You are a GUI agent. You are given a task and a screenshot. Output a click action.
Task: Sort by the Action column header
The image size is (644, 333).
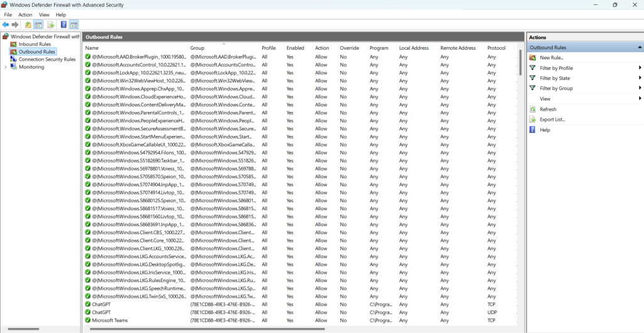coord(325,48)
